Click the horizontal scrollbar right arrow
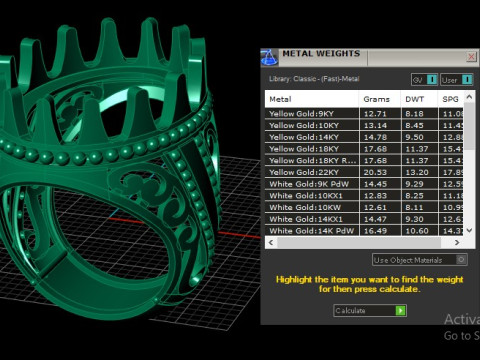The image size is (480, 360). point(457,242)
